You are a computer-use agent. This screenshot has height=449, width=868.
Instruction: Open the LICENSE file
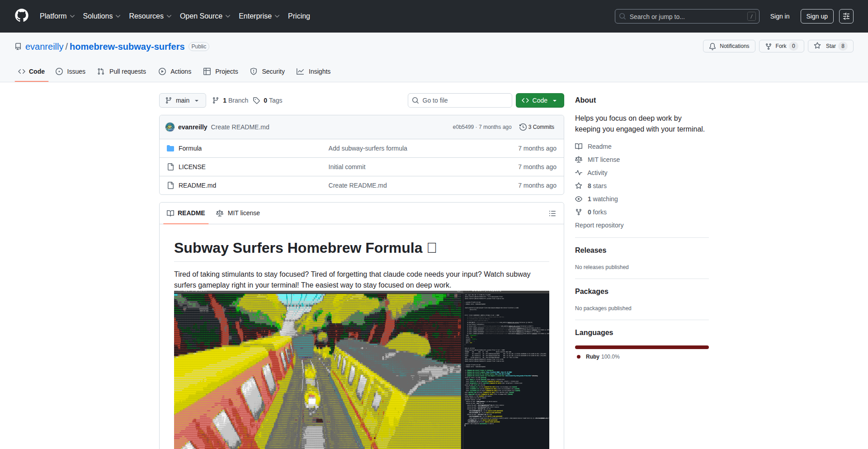point(192,167)
